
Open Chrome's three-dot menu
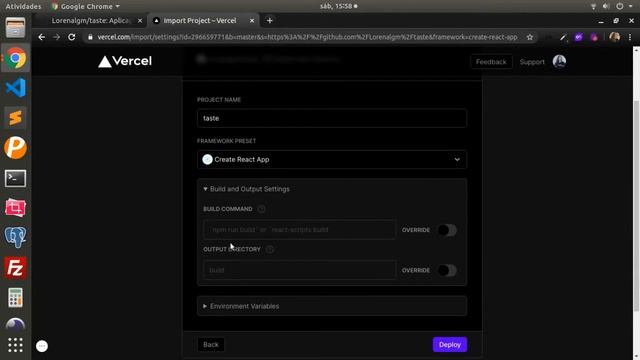click(x=630, y=37)
